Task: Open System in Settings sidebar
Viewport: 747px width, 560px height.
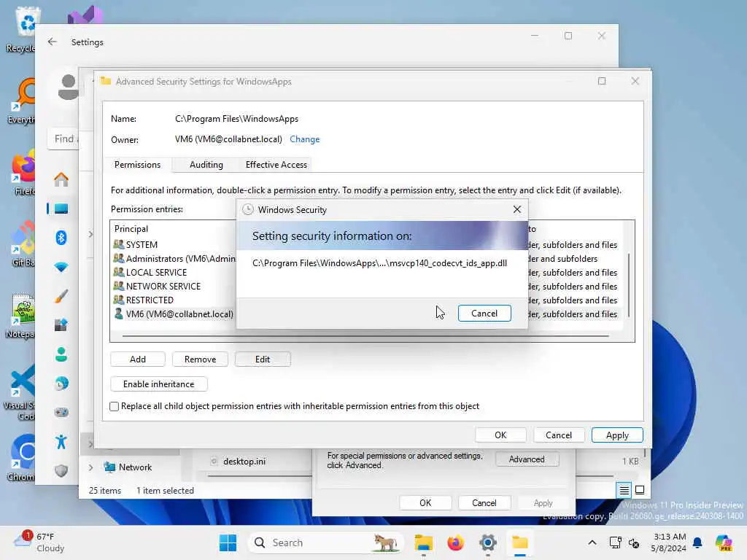Action: tap(61, 209)
